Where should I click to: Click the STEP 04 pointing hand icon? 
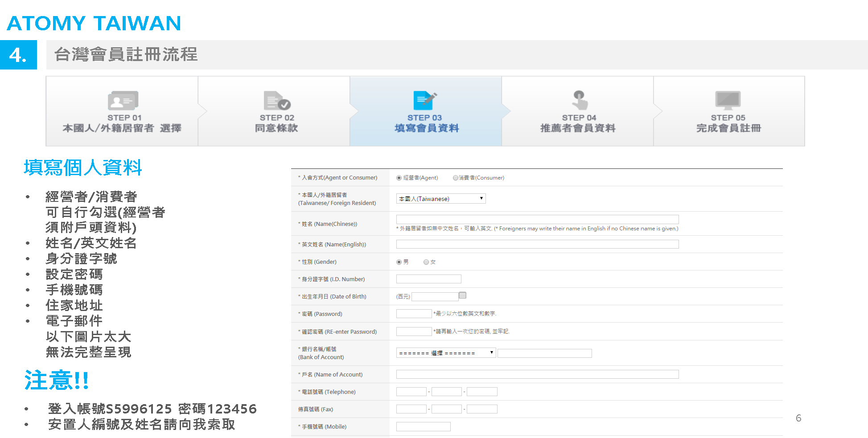click(579, 100)
